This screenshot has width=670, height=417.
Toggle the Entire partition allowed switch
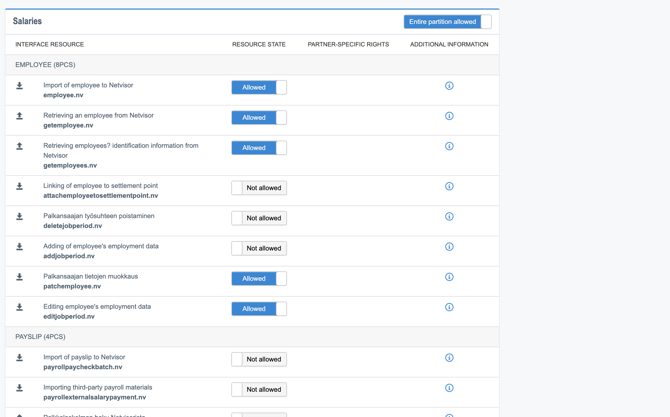coord(447,22)
